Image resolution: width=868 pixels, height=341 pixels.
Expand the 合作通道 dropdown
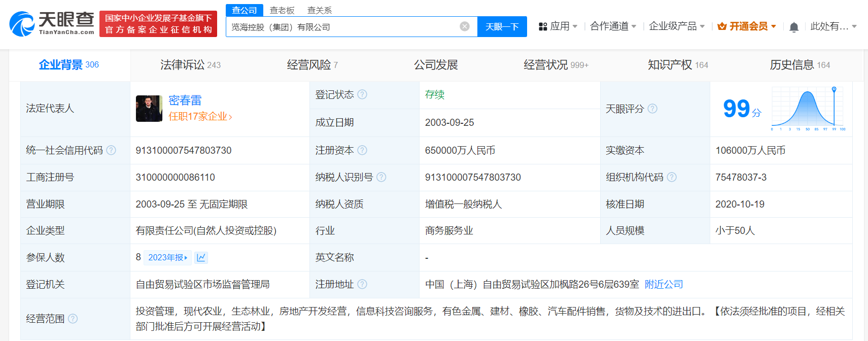tap(612, 26)
